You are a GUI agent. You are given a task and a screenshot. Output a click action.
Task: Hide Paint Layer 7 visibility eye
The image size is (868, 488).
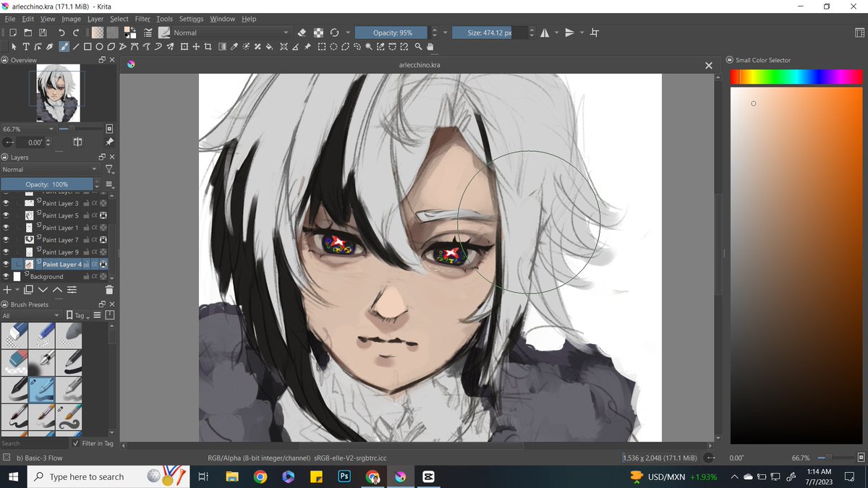(x=6, y=240)
